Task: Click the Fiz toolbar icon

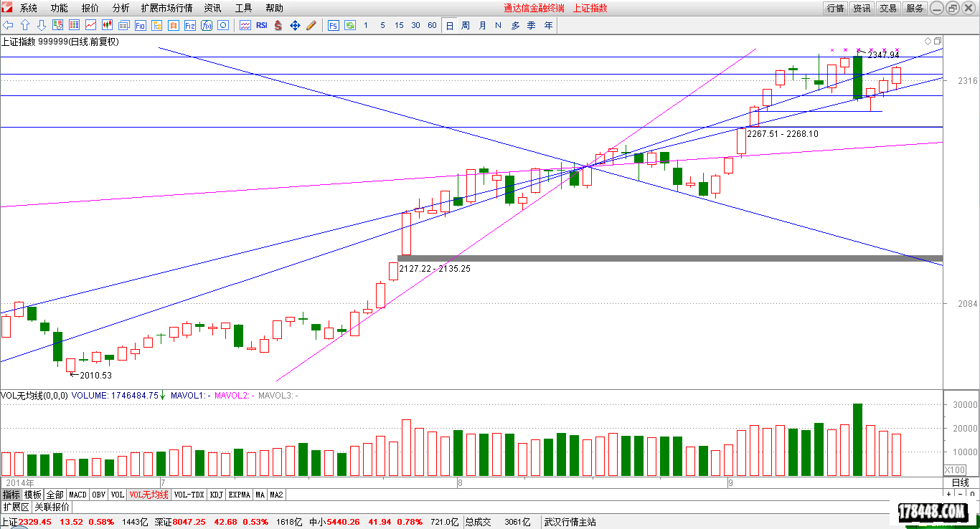Action: (189, 25)
